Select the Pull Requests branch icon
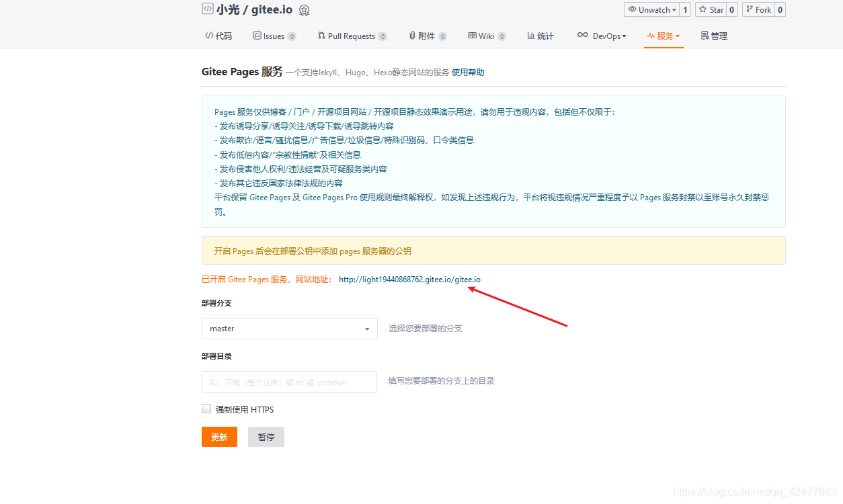 coord(322,36)
